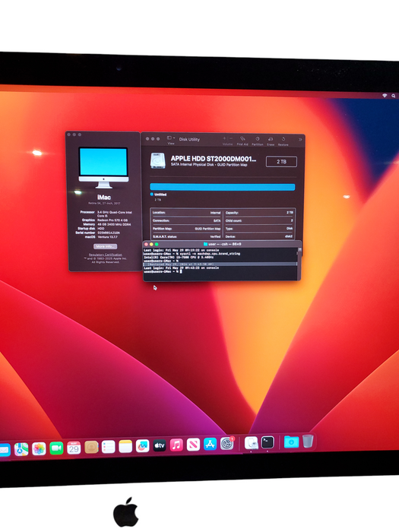Image resolution: width=399 pixels, height=532 pixels.
Task: Click the Spotlight search menu bar icon
Action: [393, 96]
